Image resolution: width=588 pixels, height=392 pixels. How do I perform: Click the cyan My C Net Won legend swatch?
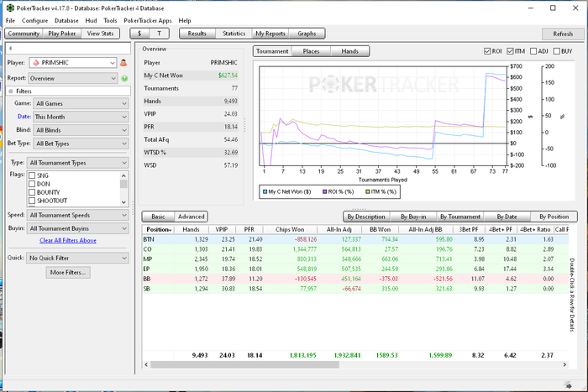[x=265, y=192]
